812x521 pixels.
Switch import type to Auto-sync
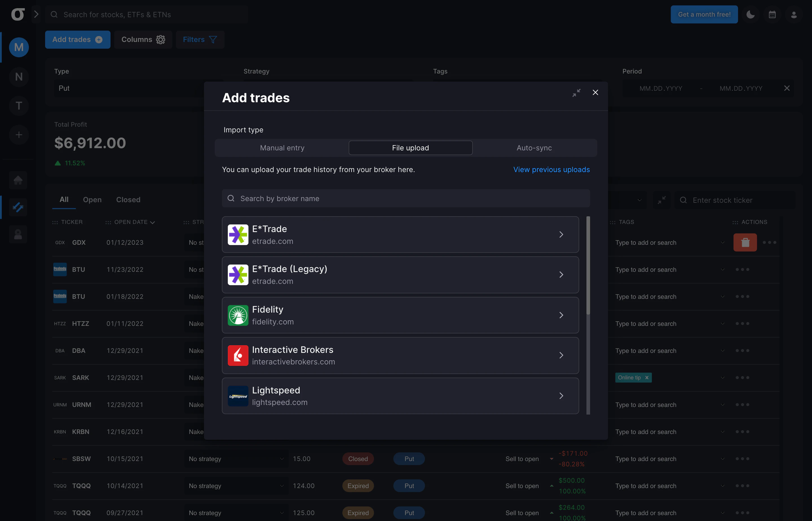[x=534, y=148]
